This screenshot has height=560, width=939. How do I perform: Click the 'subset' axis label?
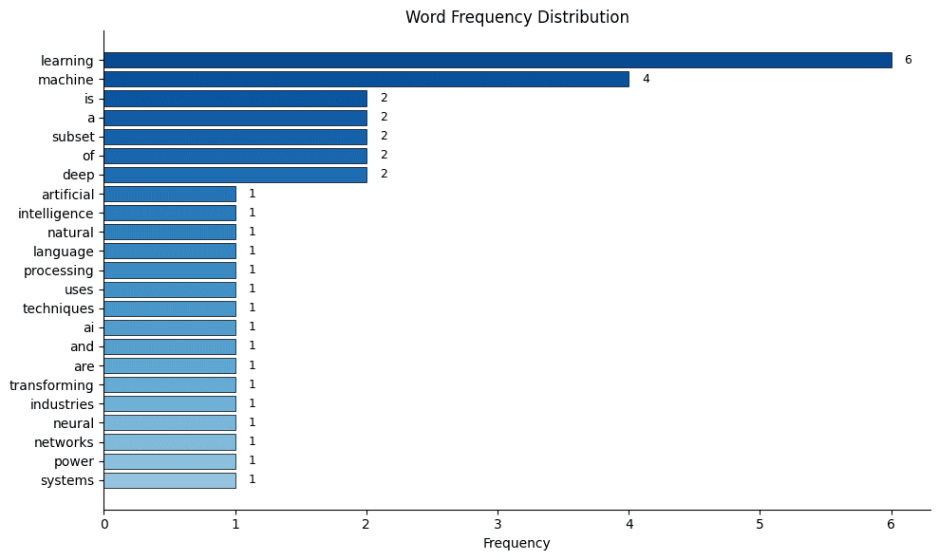click(x=68, y=137)
